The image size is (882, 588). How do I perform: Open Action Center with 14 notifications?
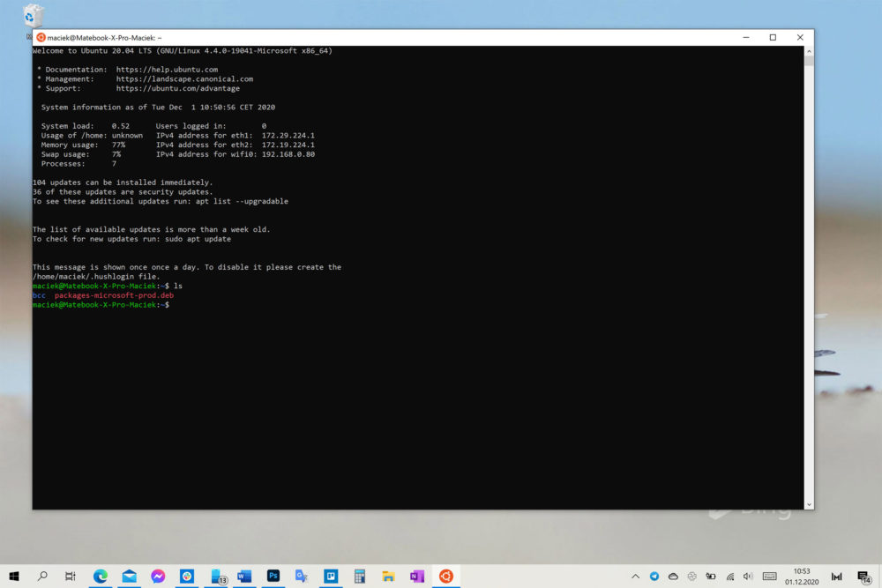coord(864,577)
